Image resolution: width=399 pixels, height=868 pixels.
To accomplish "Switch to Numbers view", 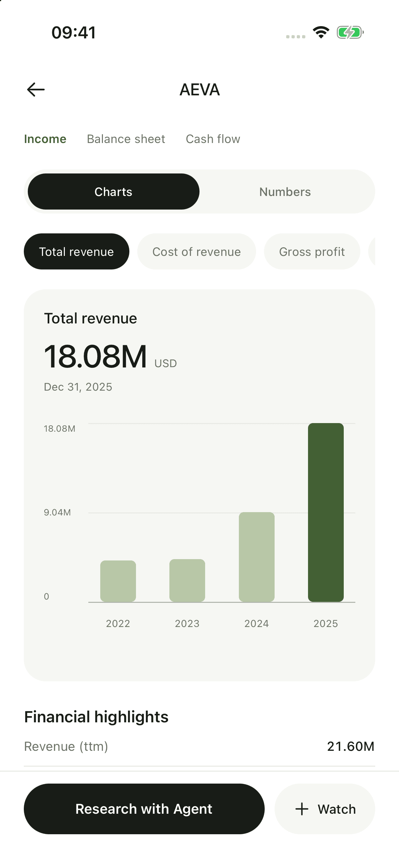I will pos(285,191).
